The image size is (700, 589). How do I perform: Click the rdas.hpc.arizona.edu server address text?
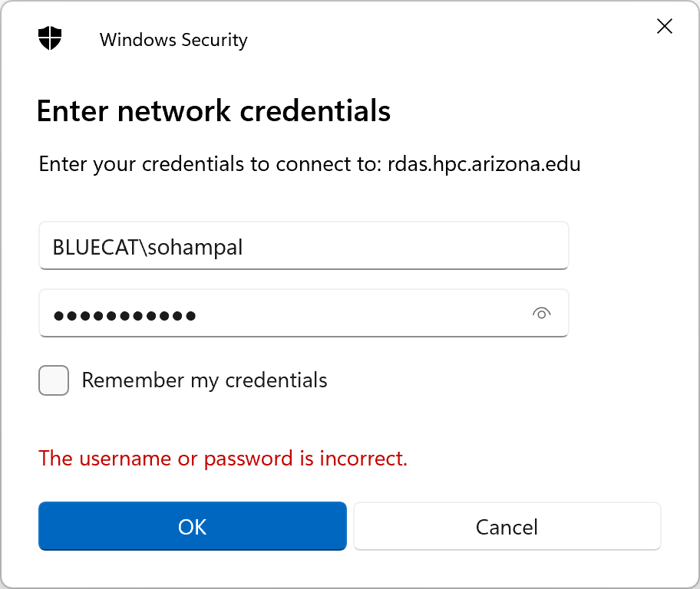(x=484, y=164)
